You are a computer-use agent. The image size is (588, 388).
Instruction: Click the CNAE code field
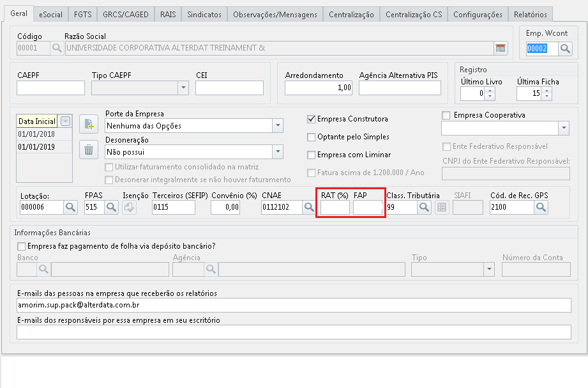pyautogui.click(x=282, y=207)
